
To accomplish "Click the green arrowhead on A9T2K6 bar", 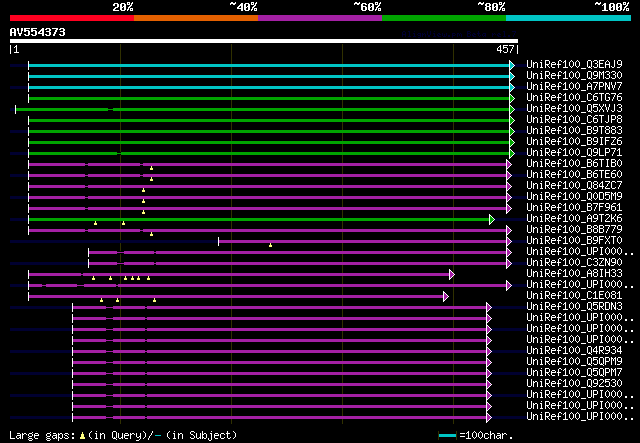I will coord(491,219).
